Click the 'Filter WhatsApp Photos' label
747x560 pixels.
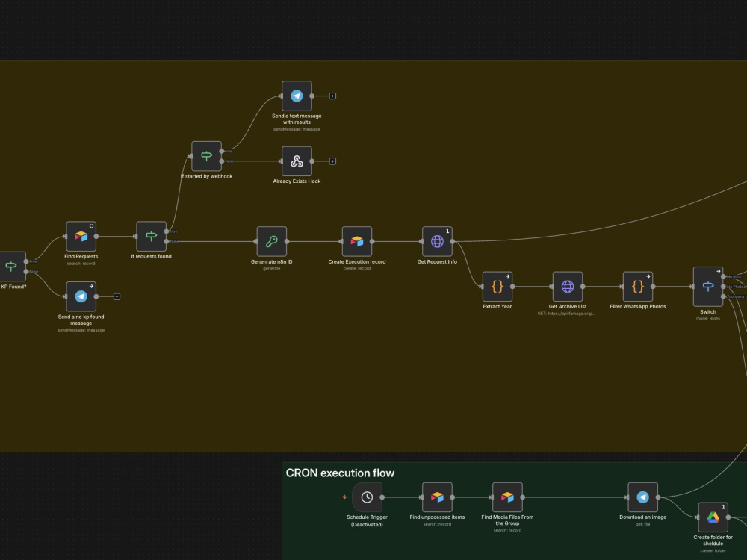[x=637, y=306]
